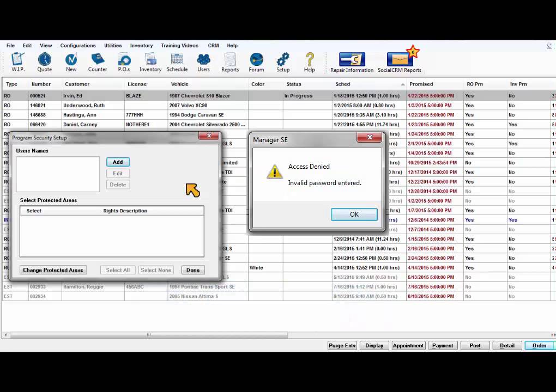The height and width of the screenshot is (392, 556).
Task: Open the Counter sales icon
Action: pos(98,62)
